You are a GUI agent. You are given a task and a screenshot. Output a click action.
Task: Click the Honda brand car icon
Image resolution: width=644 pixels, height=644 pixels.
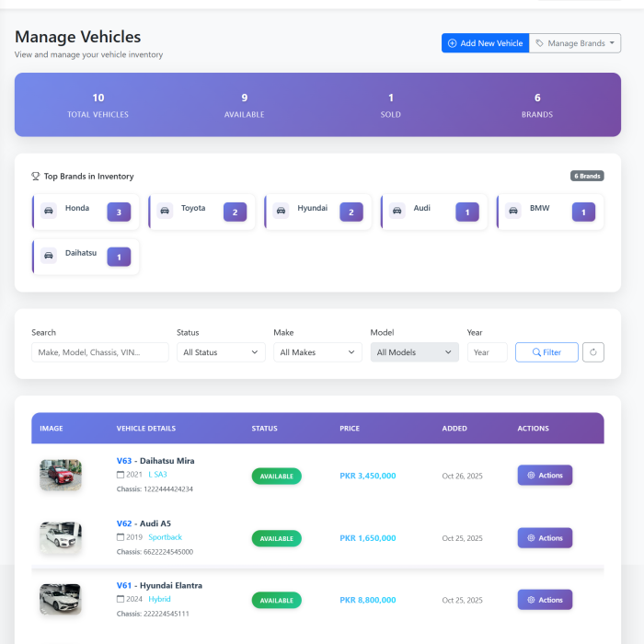49,211
